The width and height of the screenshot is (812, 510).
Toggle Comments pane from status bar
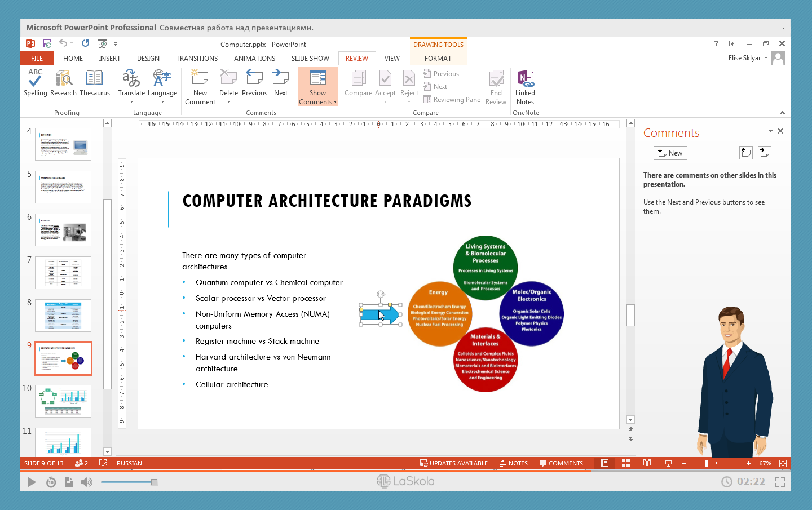click(561, 463)
